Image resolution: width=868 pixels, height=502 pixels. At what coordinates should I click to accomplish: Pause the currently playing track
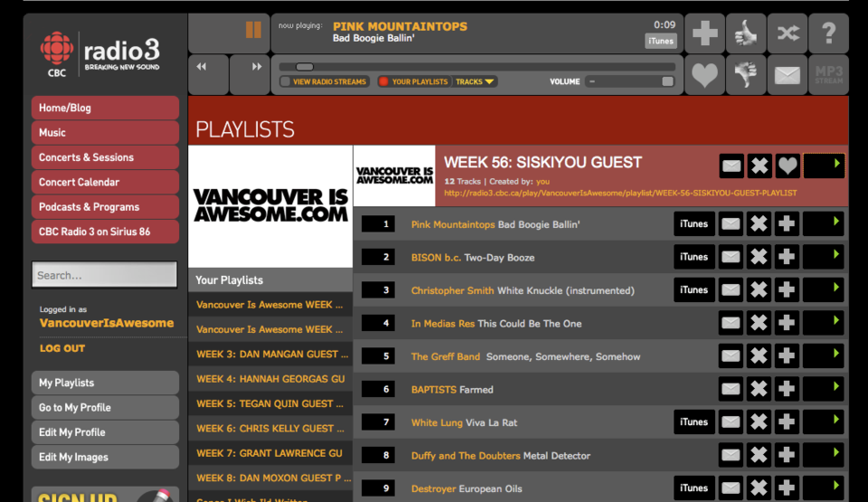tap(253, 29)
